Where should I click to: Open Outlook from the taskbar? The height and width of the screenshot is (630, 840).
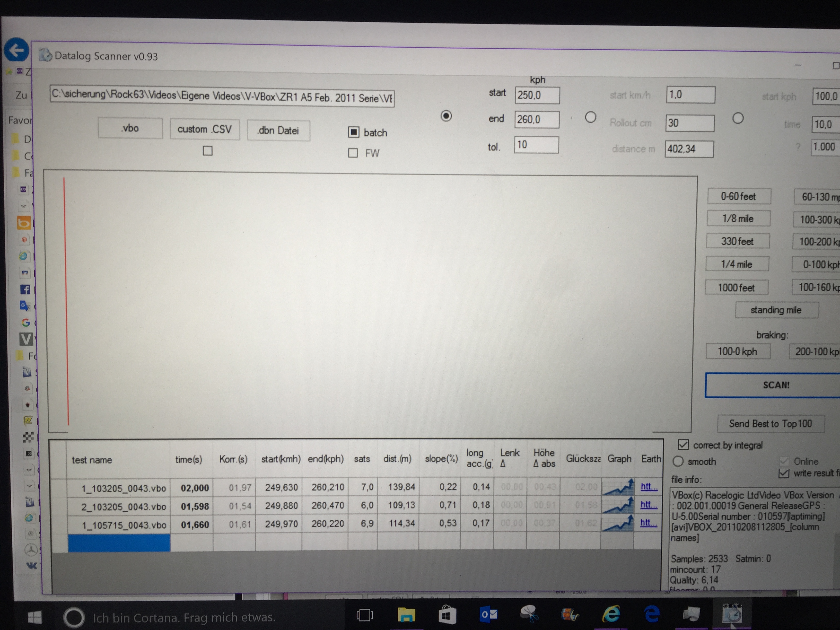(488, 614)
